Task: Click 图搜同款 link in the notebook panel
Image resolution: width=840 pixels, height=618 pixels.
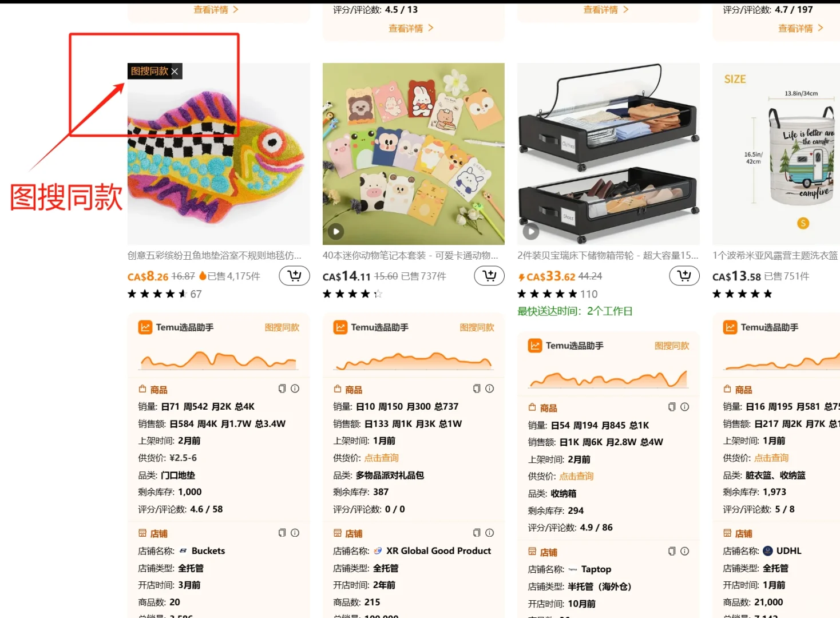Action: pyautogui.click(x=477, y=327)
